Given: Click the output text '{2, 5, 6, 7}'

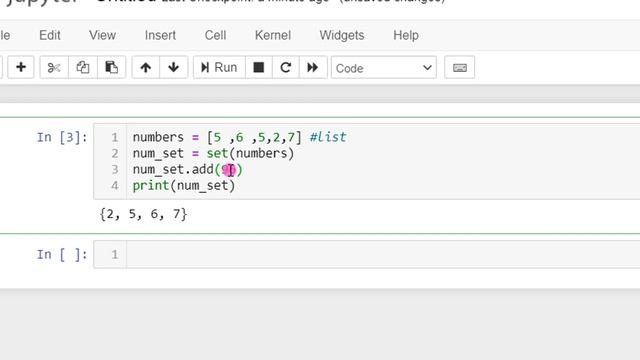Looking at the screenshot, I should [143, 214].
